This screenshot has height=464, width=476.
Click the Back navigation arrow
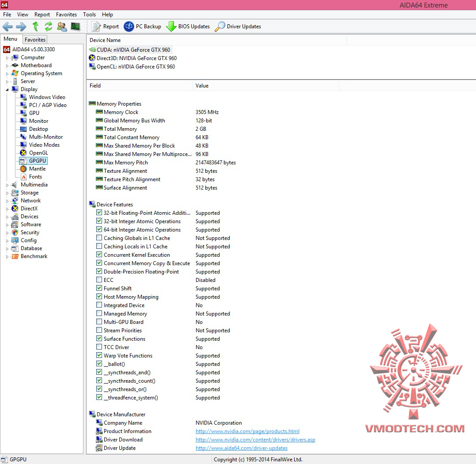coord(8,27)
